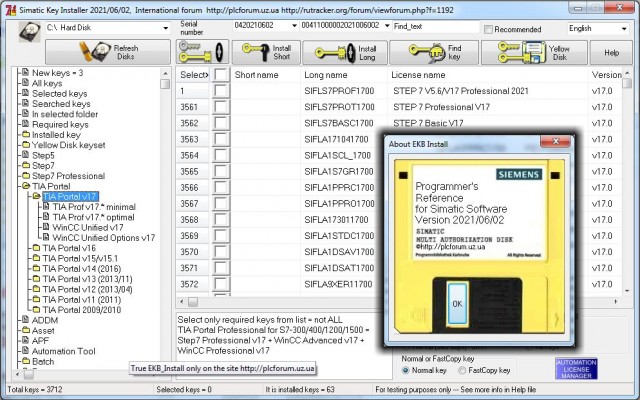The width and height of the screenshot is (640, 400).
Task: Click the ADDM document icon
Action: (x=25, y=320)
